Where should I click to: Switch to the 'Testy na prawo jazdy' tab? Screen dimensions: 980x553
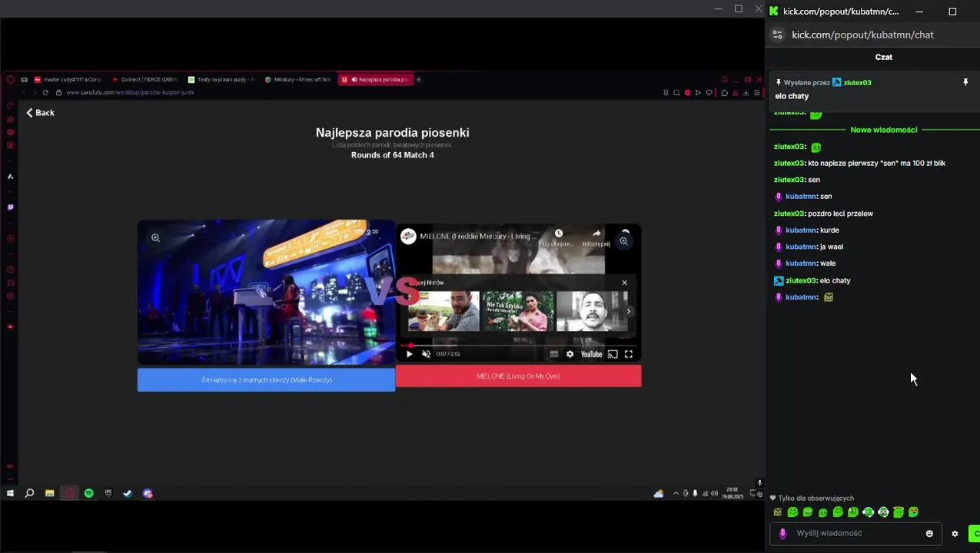(221, 79)
